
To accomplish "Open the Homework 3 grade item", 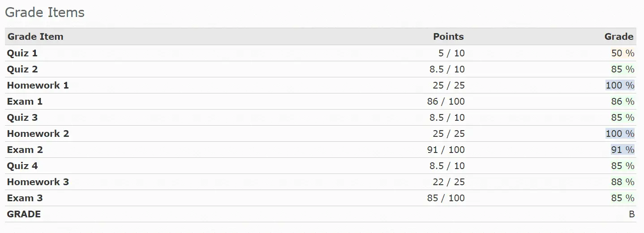I will tap(38, 182).
